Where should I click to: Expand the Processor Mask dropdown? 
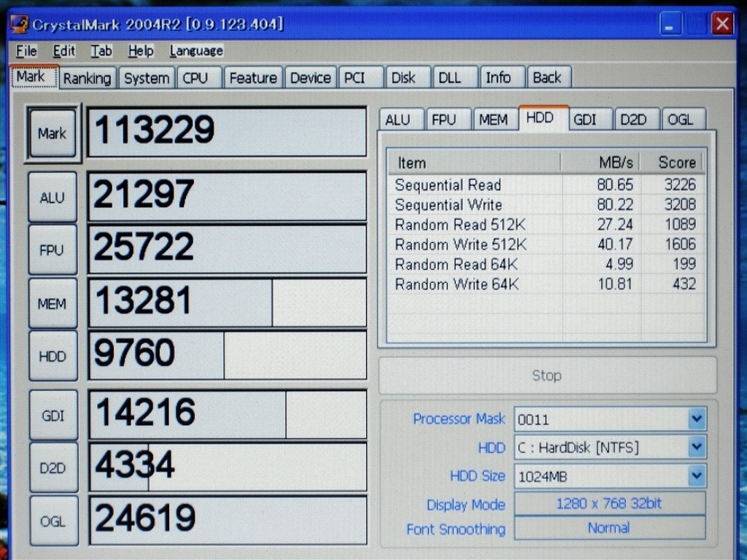point(697,419)
